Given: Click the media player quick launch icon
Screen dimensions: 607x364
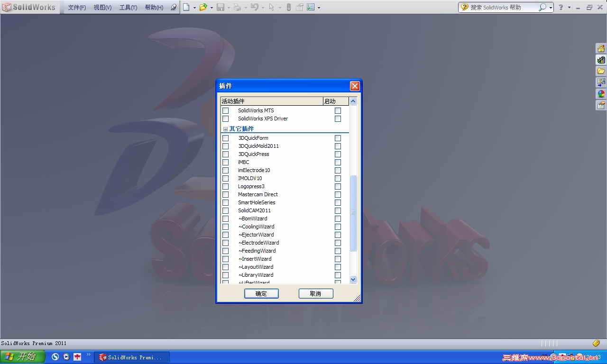Looking at the screenshot, I should (x=66, y=357).
